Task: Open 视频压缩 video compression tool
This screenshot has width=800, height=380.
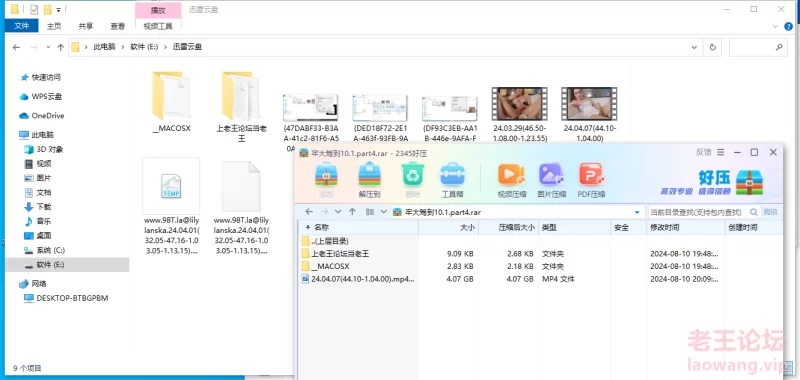Action: [x=511, y=180]
